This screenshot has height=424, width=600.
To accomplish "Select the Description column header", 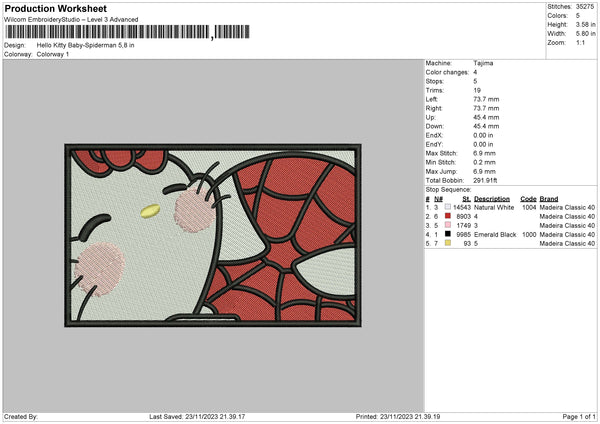I will click(x=492, y=198).
